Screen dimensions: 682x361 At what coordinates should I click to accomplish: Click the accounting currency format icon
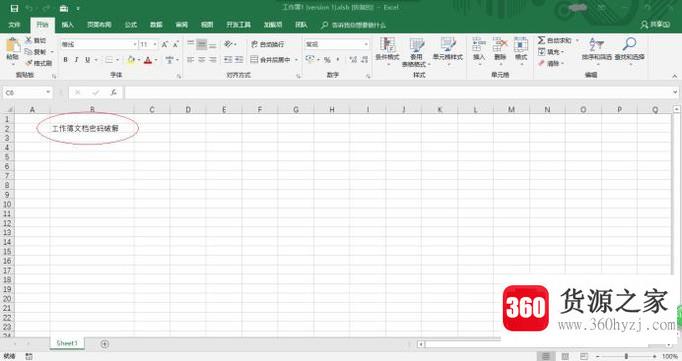tap(310, 59)
